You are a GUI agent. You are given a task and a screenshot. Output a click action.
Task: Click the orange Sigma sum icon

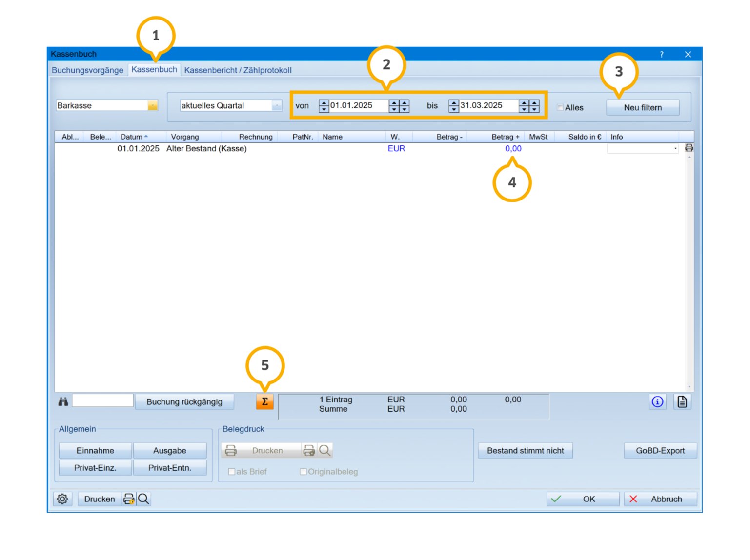click(264, 401)
